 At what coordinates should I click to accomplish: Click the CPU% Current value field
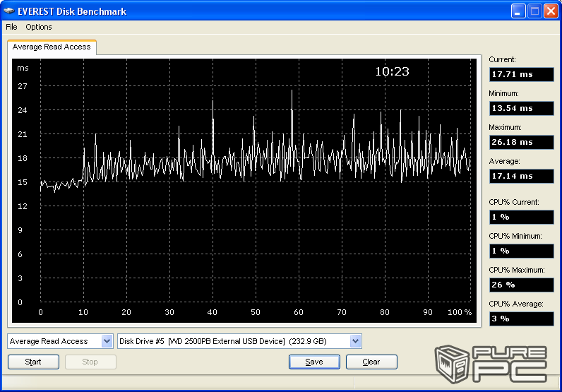[x=522, y=217]
